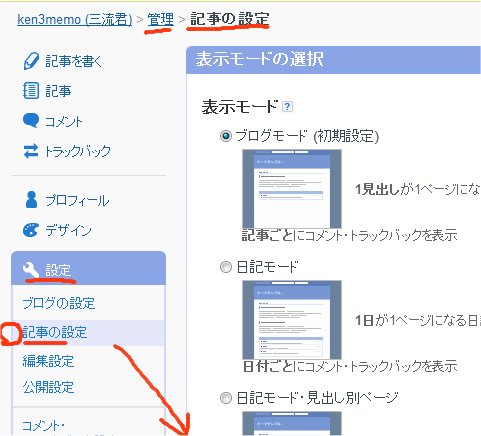
Task: Open ブログの設定 submenu link
Action: tap(59, 303)
